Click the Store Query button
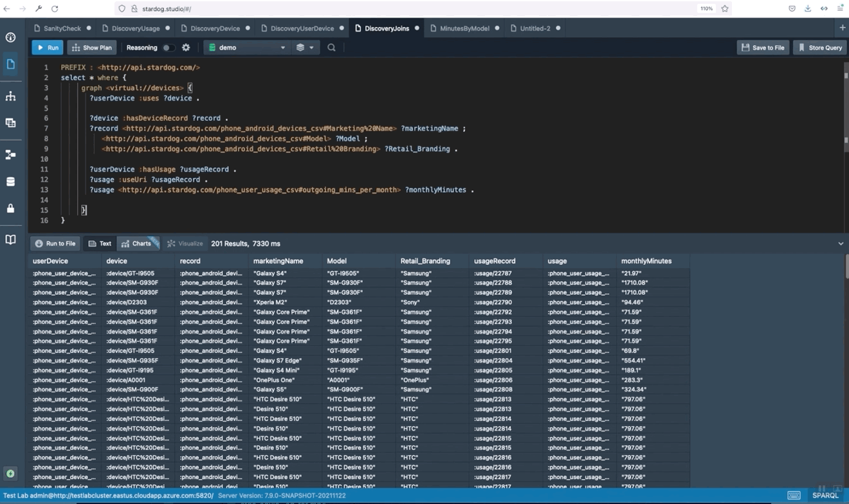Screen dimensions: 849x504 [x=820, y=48]
